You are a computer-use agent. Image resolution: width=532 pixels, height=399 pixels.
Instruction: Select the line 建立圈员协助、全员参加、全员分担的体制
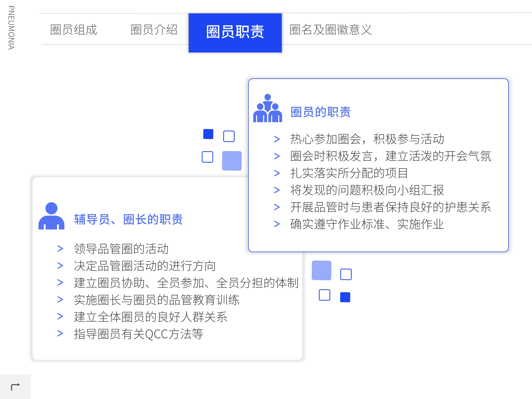point(186,283)
